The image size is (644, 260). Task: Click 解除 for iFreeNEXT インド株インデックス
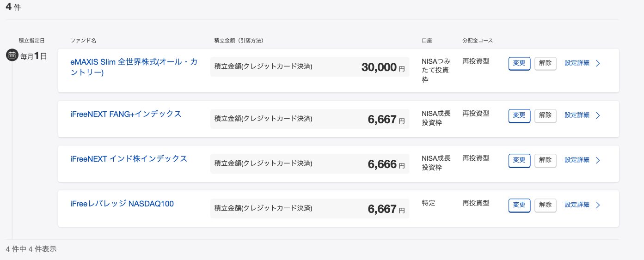(545, 160)
